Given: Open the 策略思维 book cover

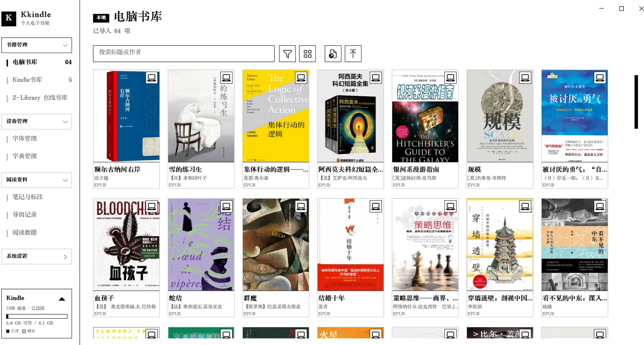Looking at the screenshot, I should pyautogui.click(x=425, y=245).
